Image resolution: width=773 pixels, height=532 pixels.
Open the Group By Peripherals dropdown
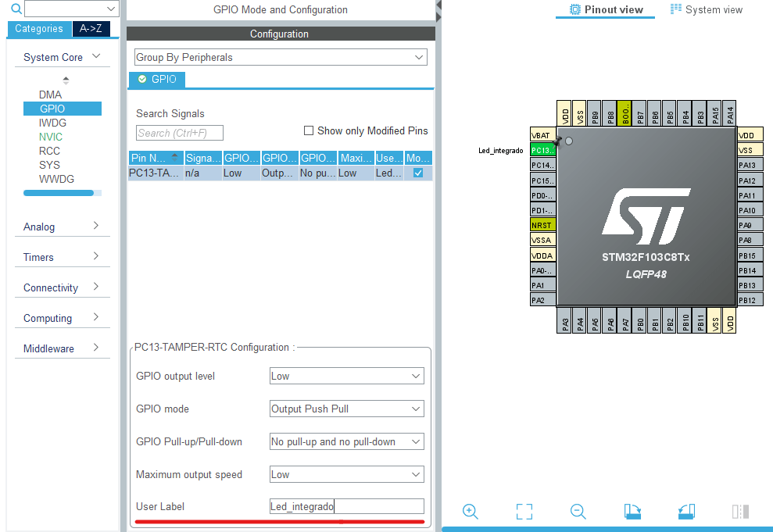281,57
